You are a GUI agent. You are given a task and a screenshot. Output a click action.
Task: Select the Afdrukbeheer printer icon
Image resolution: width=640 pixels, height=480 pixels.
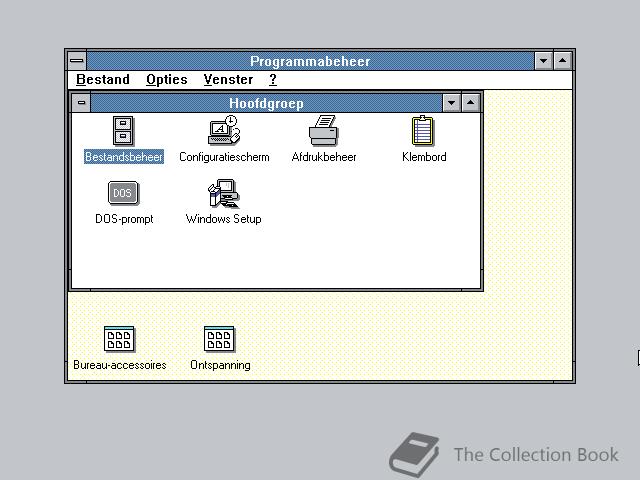[324, 131]
